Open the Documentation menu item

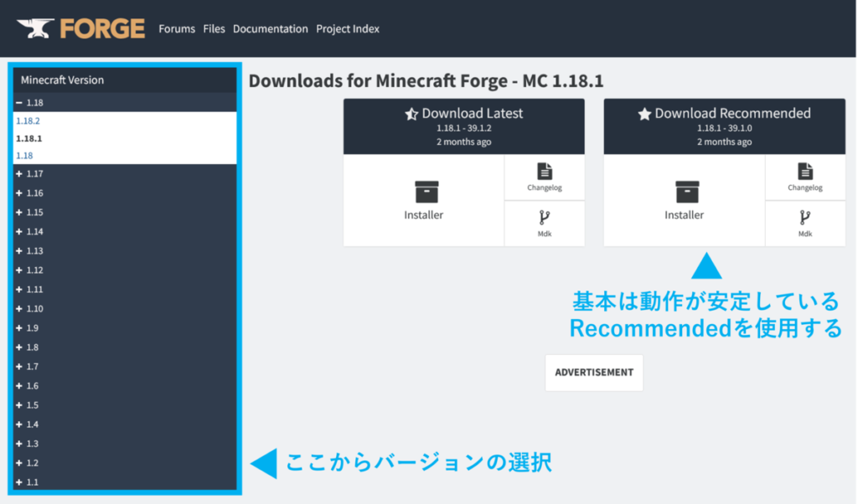271,28
